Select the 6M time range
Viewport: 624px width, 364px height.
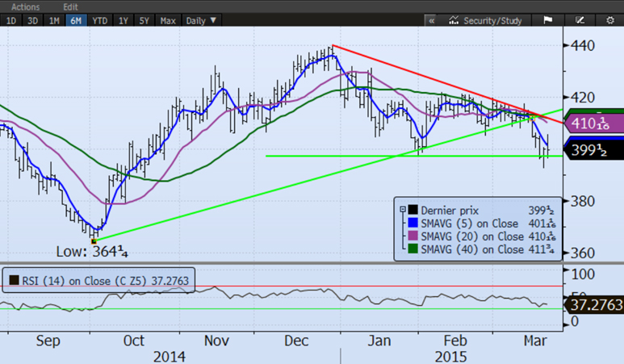click(x=77, y=20)
